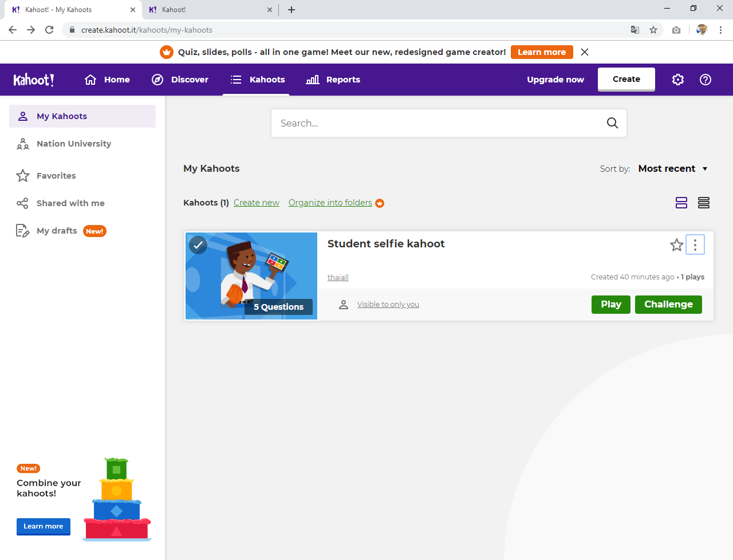Viewport: 733px width, 560px height.
Task: Open the kahoot three-dot options menu
Action: 695,245
